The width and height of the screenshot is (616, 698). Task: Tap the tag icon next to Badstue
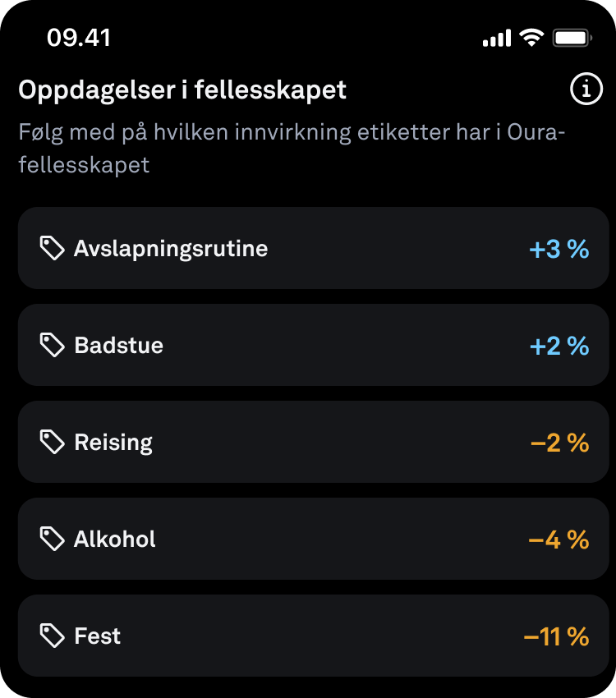[52, 345]
